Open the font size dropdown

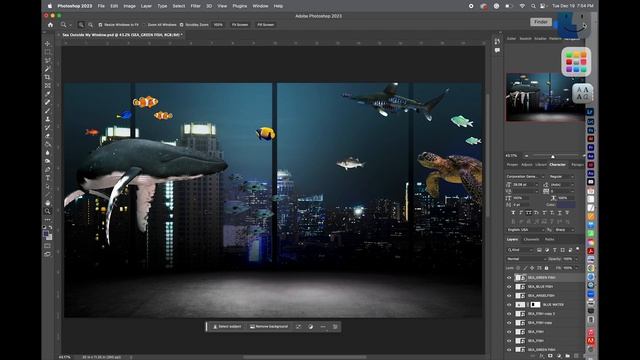tap(526, 184)
